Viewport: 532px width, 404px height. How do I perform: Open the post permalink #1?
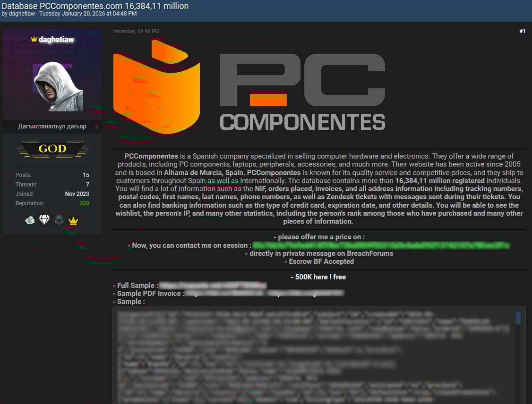click(523, 31)
